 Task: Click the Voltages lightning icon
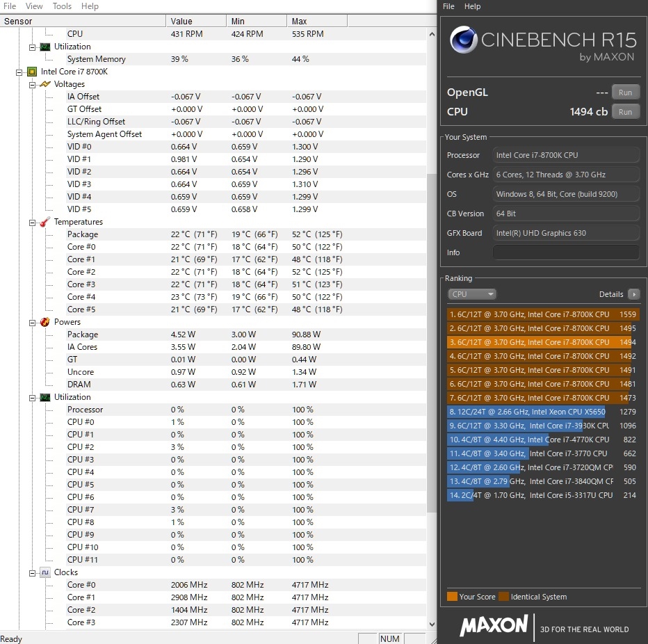[x=44, y=84]
